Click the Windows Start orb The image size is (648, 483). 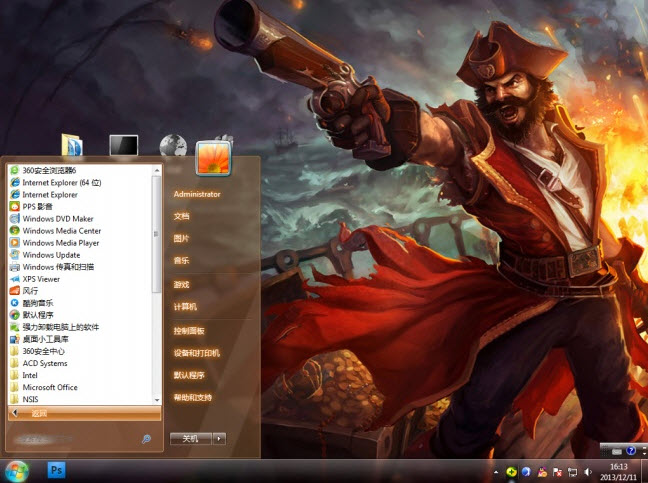tap(16, 469)
